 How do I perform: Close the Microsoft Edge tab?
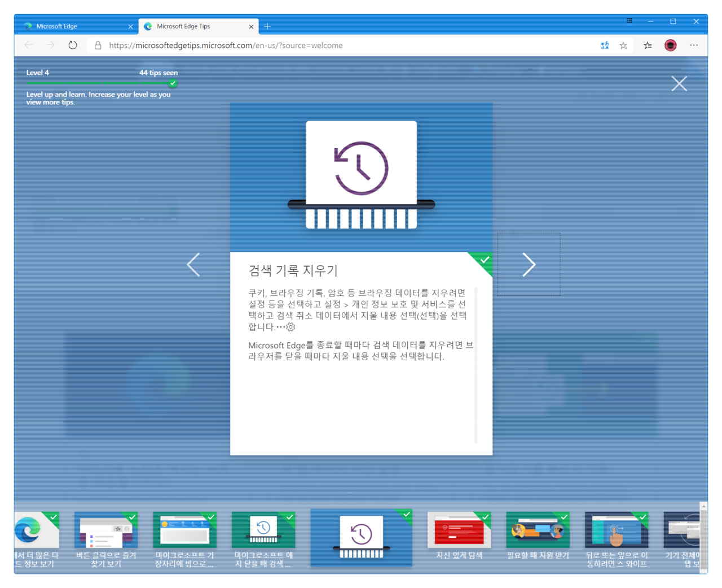pyautogui.click(x=130, y=26)
